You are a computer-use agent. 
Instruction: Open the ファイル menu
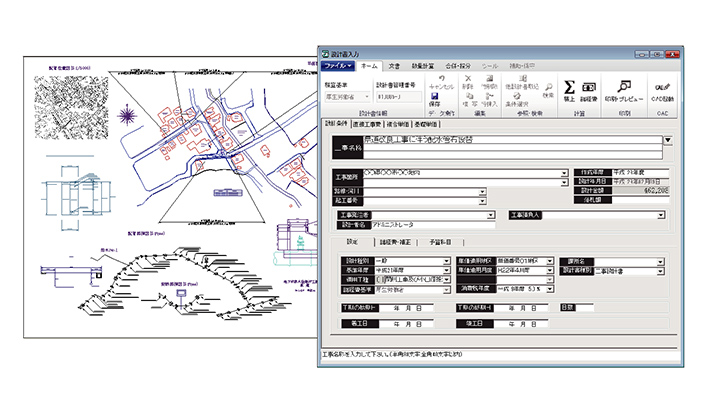click(x=338, y=66)
